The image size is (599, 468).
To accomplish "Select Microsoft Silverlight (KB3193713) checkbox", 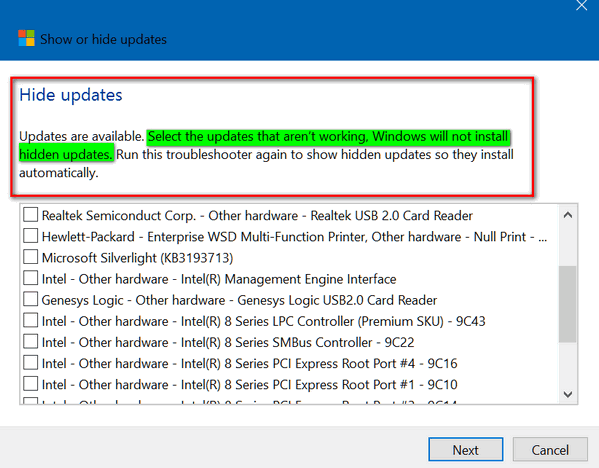I will (x=30, y=257).
